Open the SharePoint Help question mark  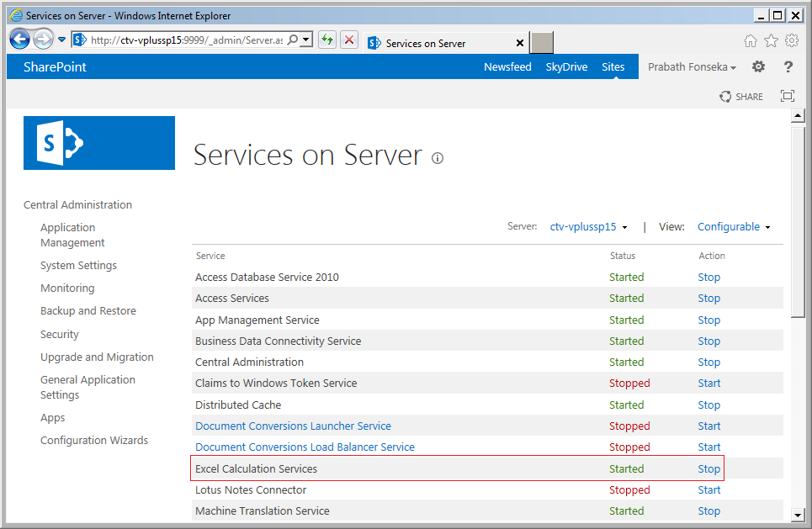point(788,66)
